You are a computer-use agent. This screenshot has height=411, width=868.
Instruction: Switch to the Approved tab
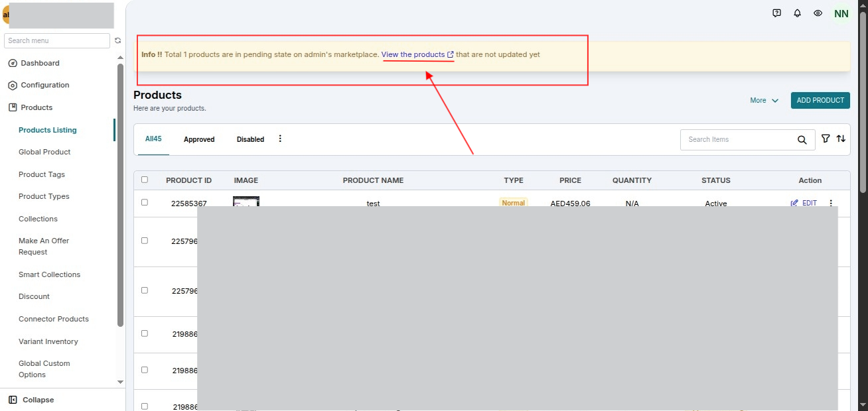199,139
